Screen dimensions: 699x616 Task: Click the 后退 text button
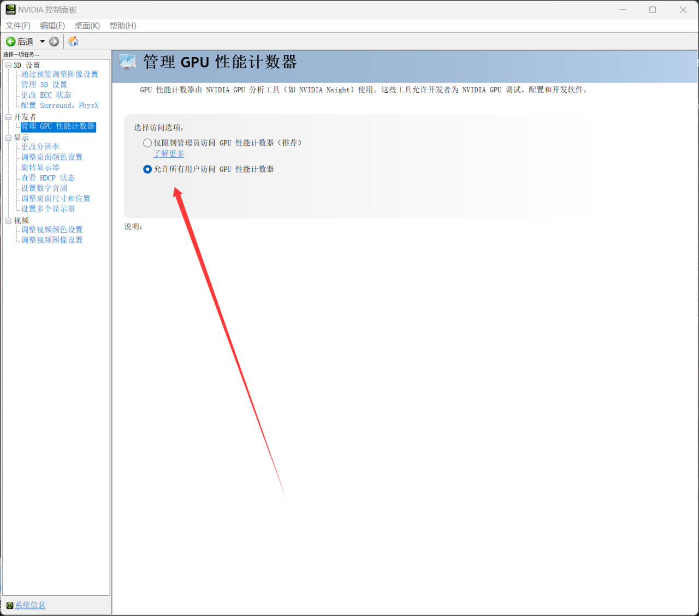[x=25, y=42]
